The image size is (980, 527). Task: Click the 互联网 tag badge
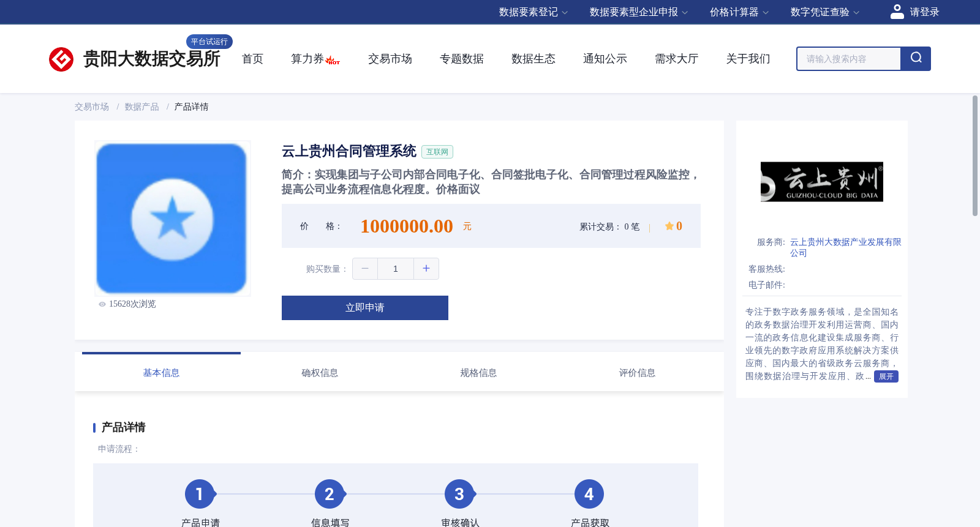[x=437, y=152]
